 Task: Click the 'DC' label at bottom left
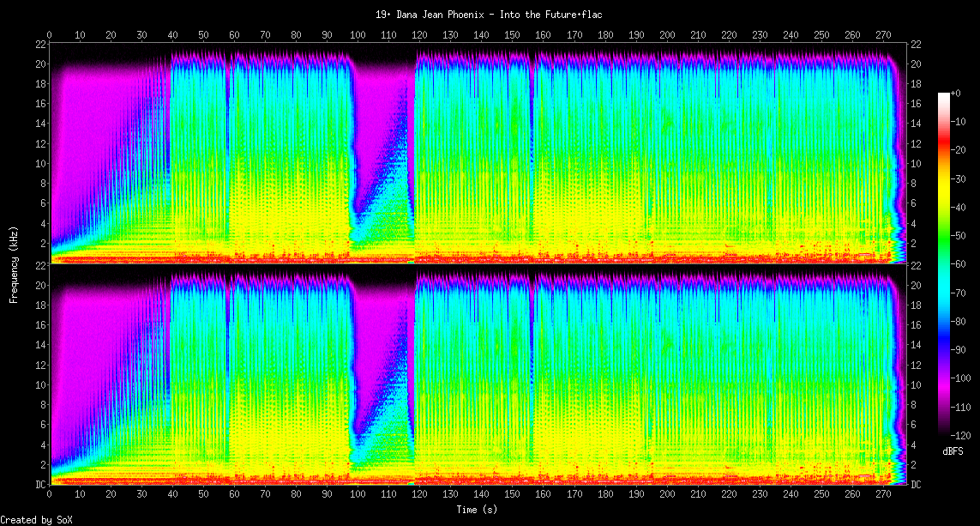[39, 485]
